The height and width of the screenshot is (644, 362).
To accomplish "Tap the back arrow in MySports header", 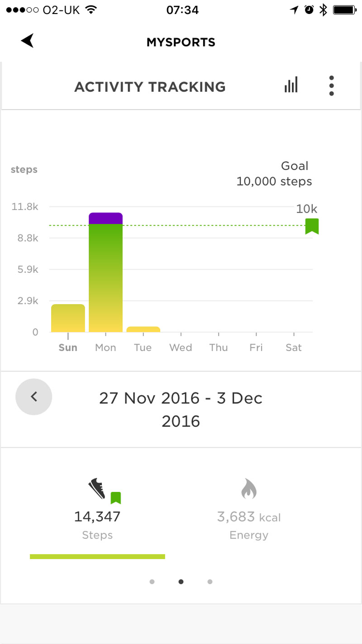I will pos(28,41).
